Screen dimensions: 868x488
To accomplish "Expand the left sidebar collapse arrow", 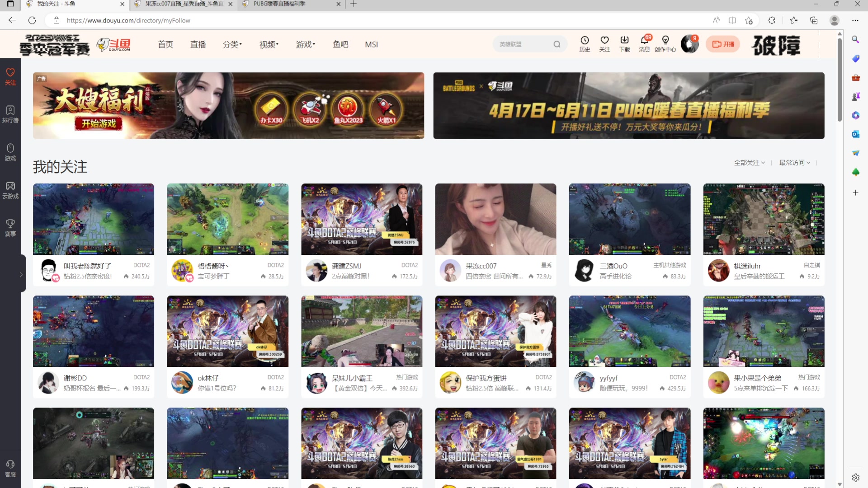I will click(x=21, y=274).
